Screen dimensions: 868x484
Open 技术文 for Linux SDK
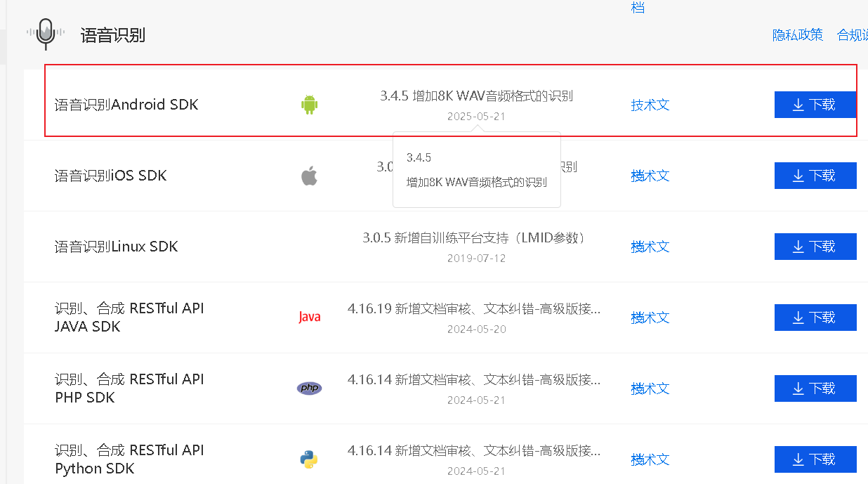[650, 247]
